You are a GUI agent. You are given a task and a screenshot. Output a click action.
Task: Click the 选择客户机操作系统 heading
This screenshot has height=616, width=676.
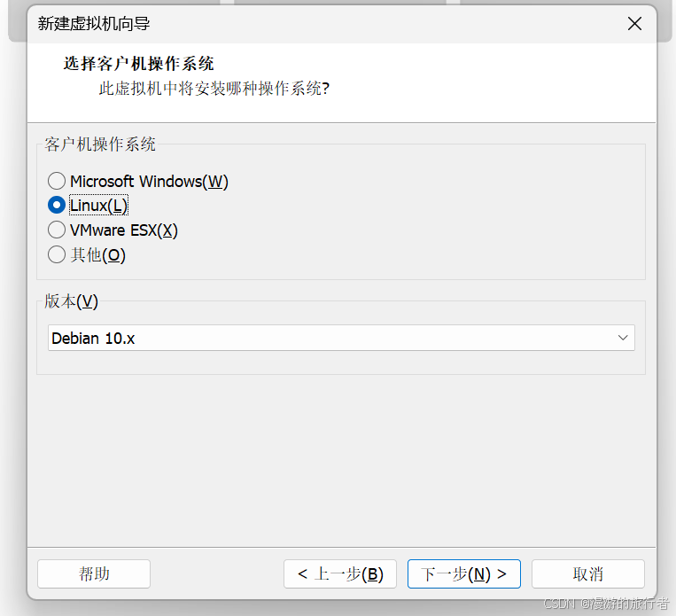point(138,64)
